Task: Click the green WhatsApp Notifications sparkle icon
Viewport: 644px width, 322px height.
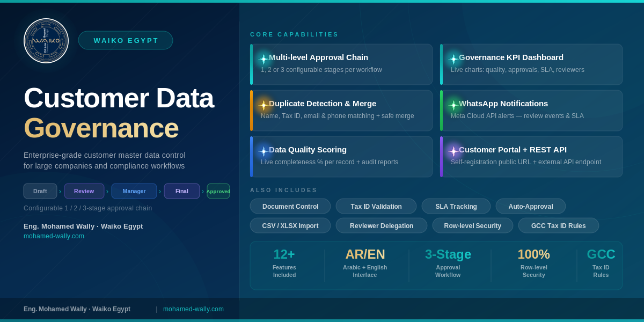Action: (453, 105)
